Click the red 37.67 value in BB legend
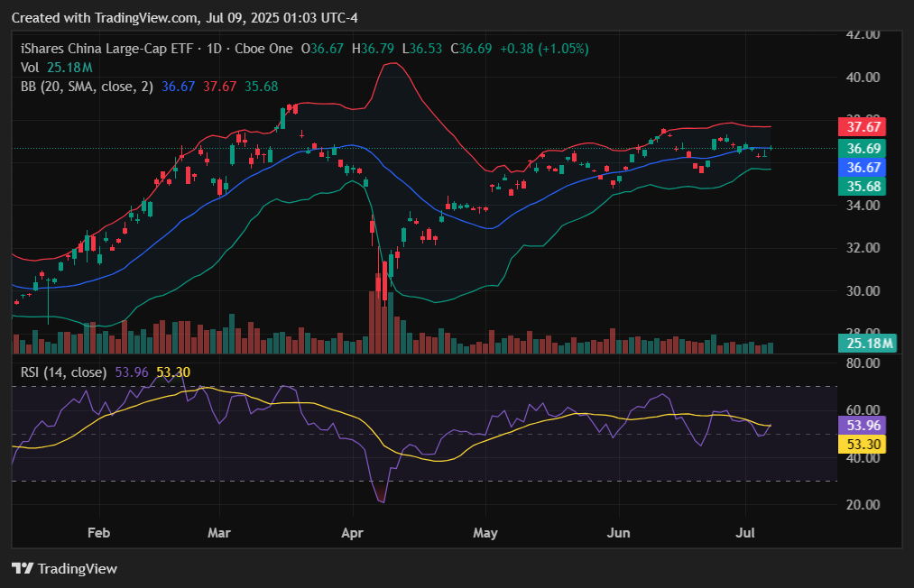The height and width of the screenshot is (588, 914). click(220, 87)
